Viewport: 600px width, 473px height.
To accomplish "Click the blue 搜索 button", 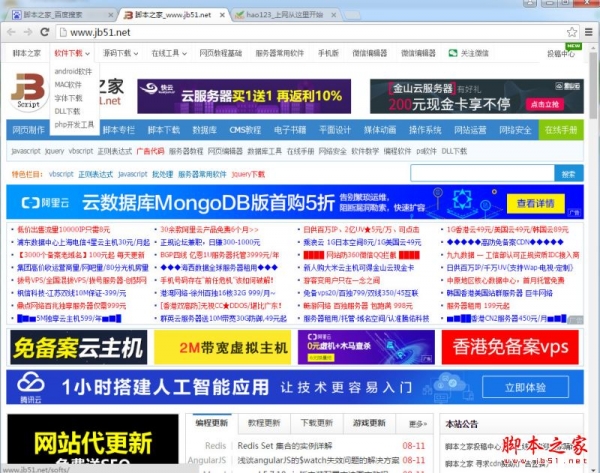I will click(x=569, y=174).
